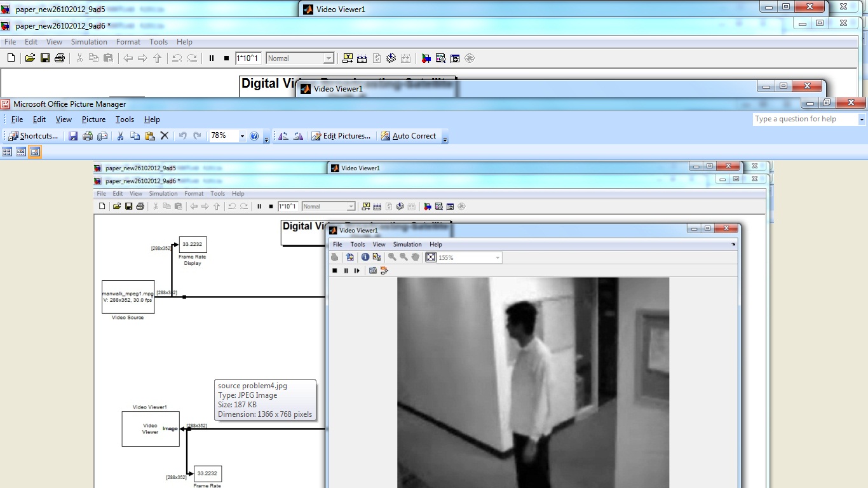
Task: Show the Shortcuts pane
Action: (33, 136)
